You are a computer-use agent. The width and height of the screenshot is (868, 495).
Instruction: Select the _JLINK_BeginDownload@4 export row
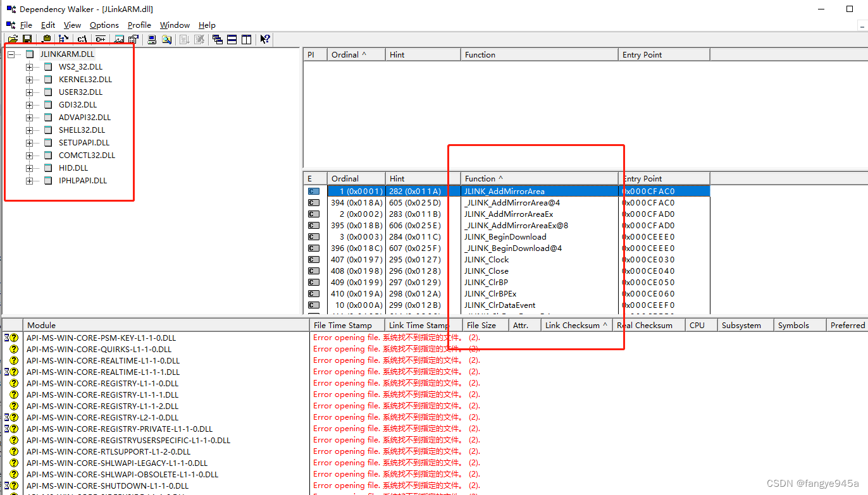click(x=508, y=248)
